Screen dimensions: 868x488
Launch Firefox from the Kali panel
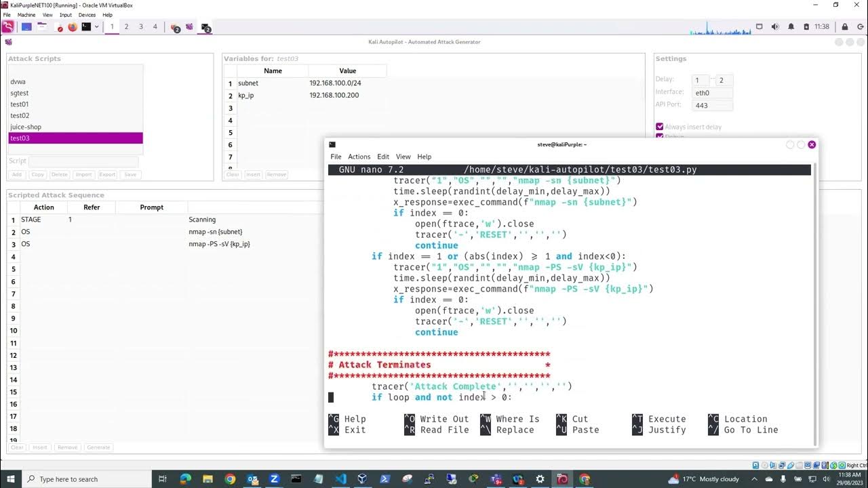pyautogui.click(x=73, y=27)
